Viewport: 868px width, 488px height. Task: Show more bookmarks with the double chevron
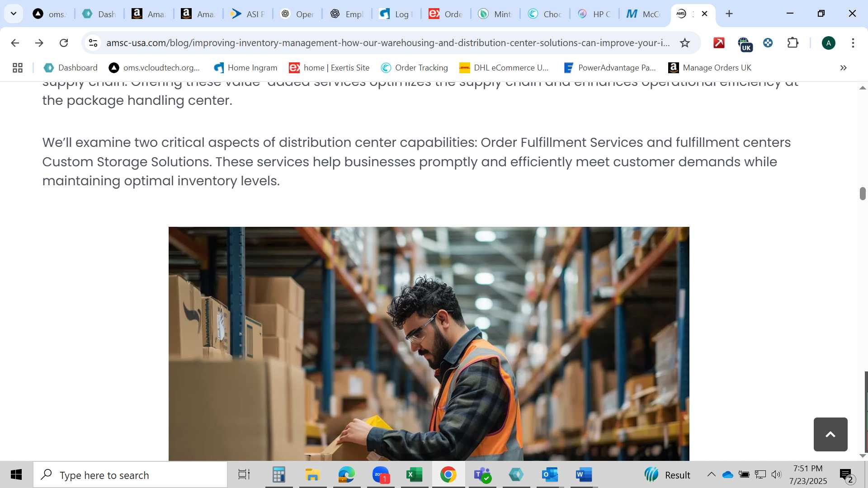pos(843,68)
